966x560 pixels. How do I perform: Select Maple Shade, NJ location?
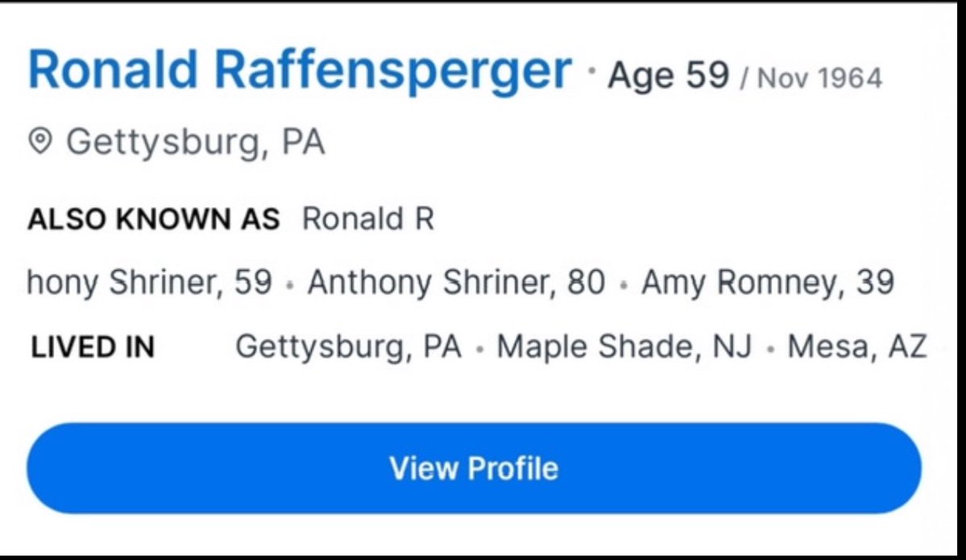[624, 347]
